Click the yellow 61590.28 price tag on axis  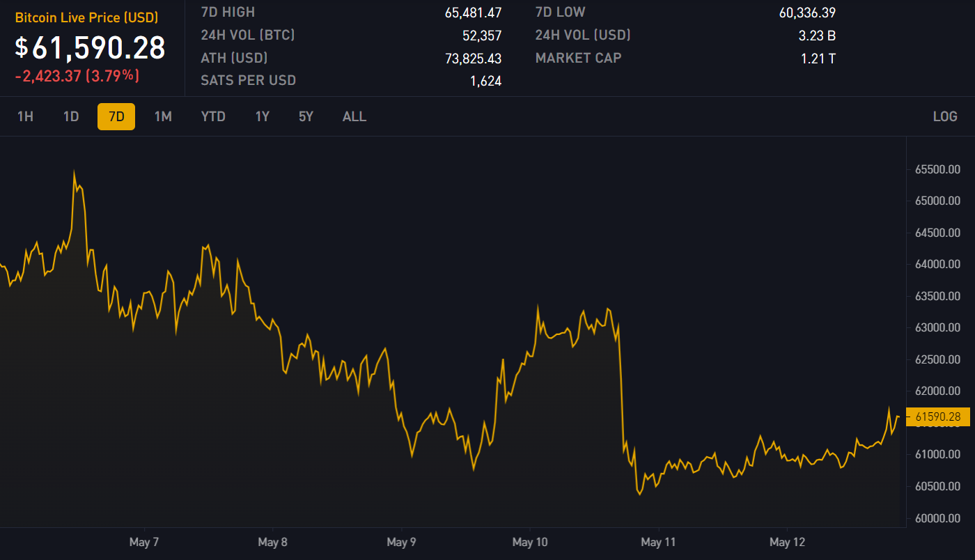coord(937,417)
